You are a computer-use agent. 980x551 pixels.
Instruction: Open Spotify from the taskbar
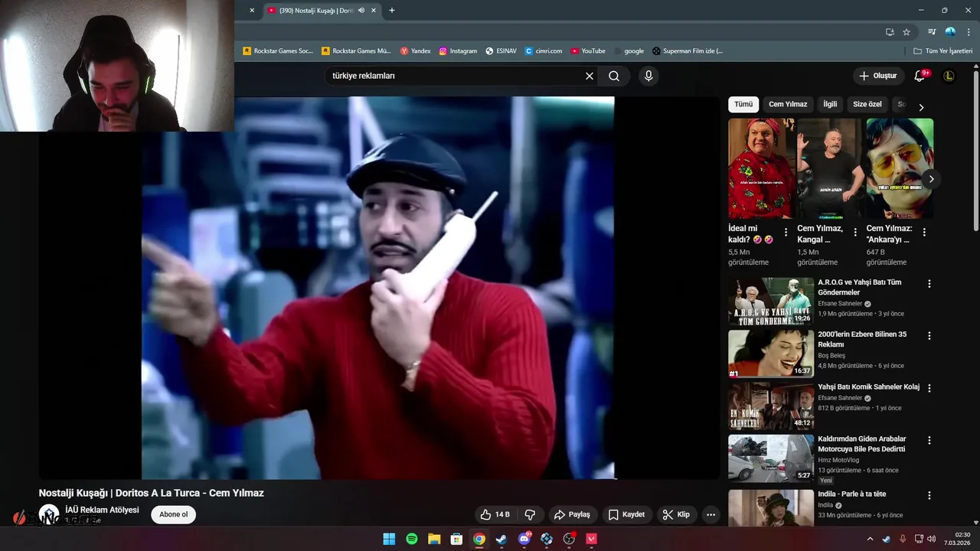tap(412, 539)
